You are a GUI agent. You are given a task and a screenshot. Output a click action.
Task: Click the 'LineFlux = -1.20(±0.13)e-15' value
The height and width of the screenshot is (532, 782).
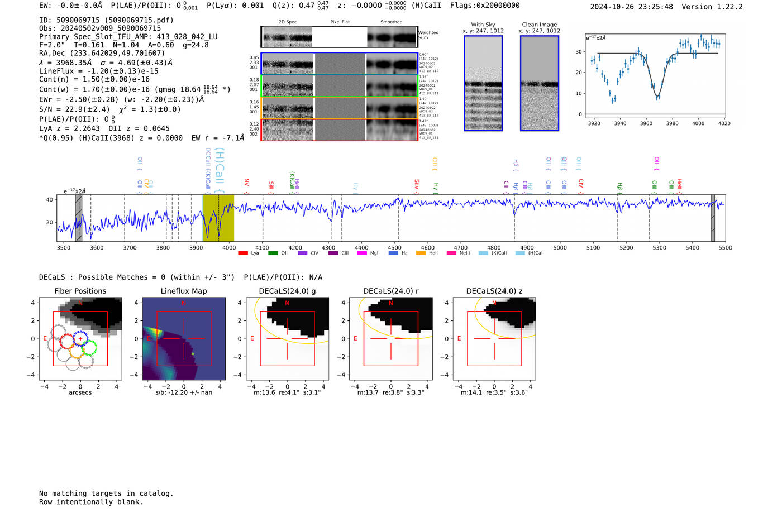click(x=99, y=71)
